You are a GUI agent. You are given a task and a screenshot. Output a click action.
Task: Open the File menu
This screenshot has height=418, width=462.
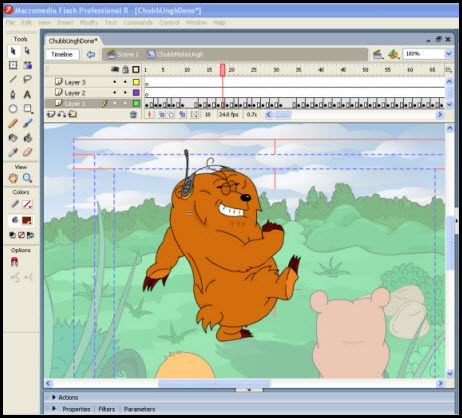click(10, 23)
